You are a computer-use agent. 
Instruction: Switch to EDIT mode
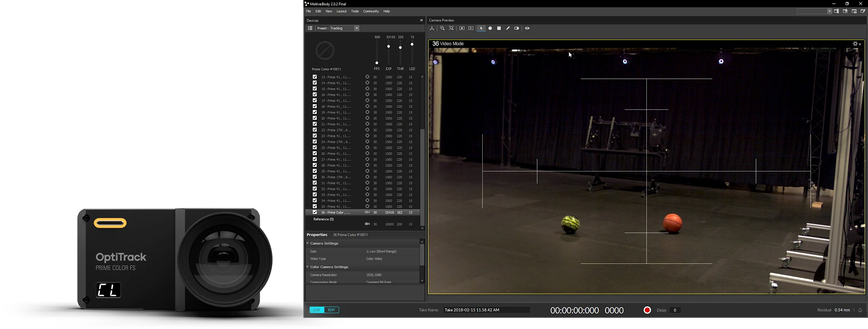pyautogui.click(x=332, y=310)
